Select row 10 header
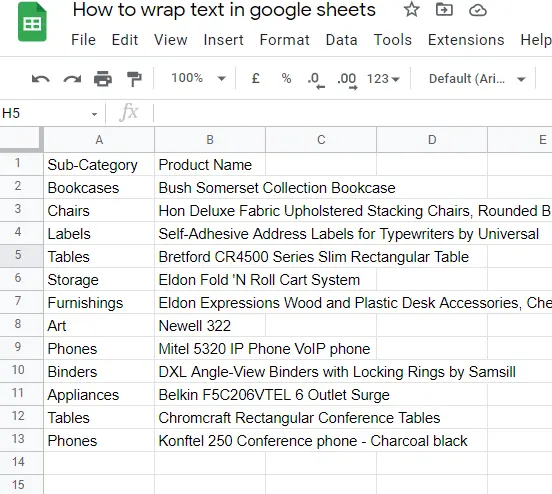The width and height of the screenshot is (552, 494). [x=21, y=371]
